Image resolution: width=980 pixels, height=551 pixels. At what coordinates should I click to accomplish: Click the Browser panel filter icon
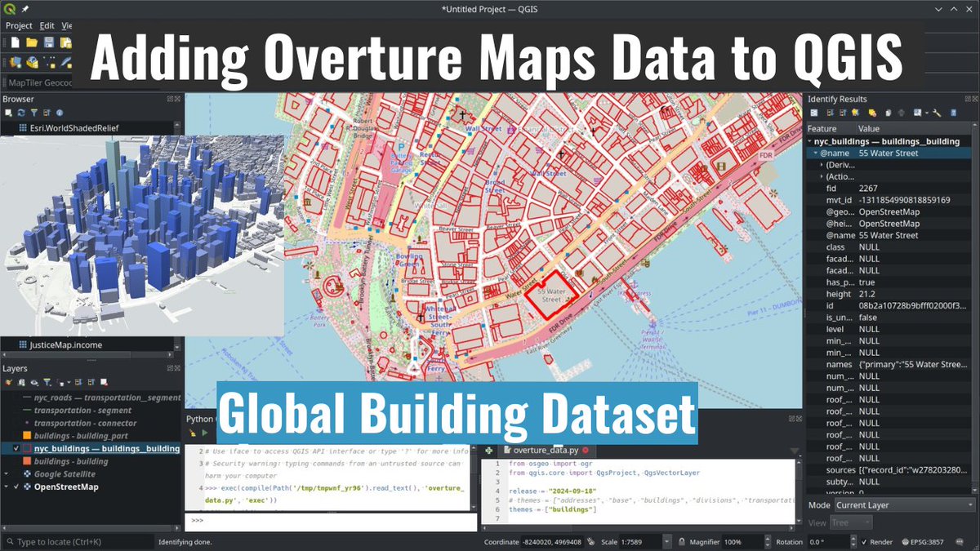tap(34, 113)
